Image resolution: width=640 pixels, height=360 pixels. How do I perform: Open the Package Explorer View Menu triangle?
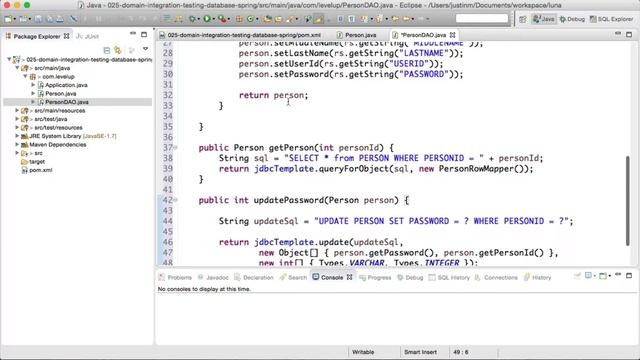pos(145,49)
